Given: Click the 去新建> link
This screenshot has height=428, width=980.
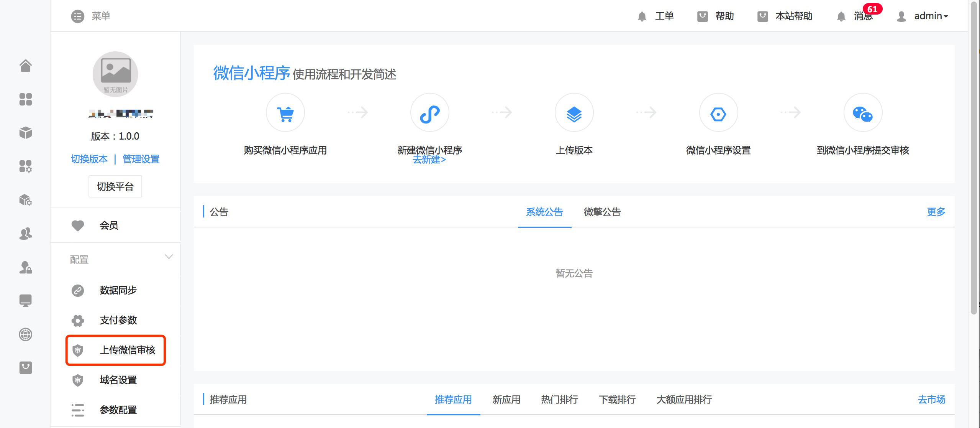Looking at the screenshot, I should tap(429, 160).
